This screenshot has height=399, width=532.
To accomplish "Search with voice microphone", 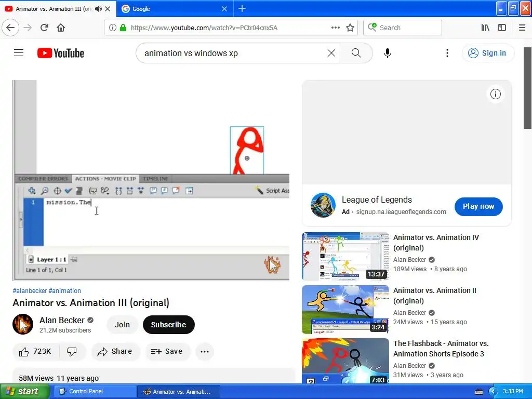I will pos(388,53).
